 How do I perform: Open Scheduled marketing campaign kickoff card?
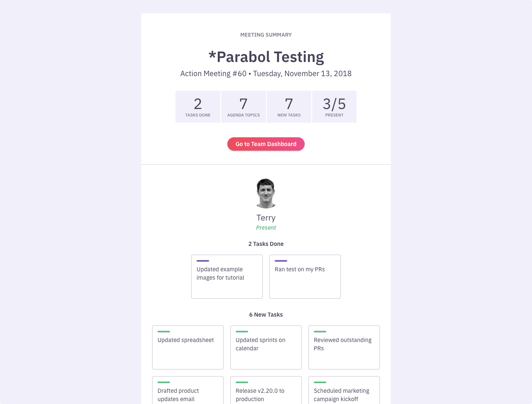[344, 391]
